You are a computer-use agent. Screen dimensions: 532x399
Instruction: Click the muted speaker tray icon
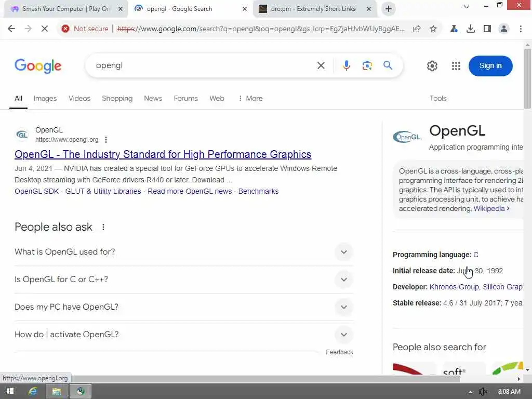(483, 392)
